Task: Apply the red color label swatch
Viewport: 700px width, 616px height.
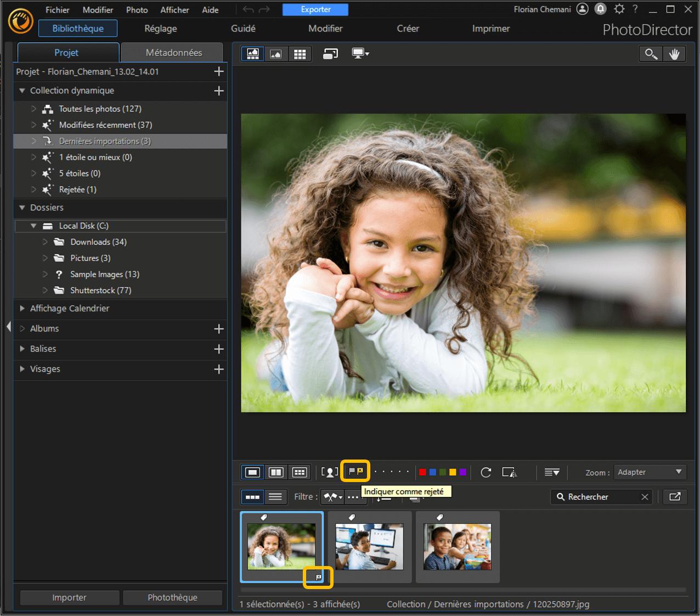Action: pyautogui.click(x=422, y=472)
